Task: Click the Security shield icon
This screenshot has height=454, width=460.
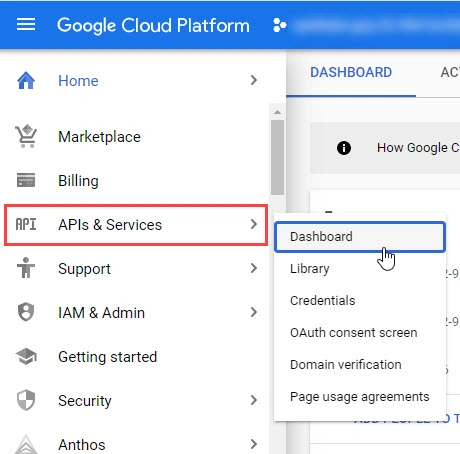Action: 26,400
